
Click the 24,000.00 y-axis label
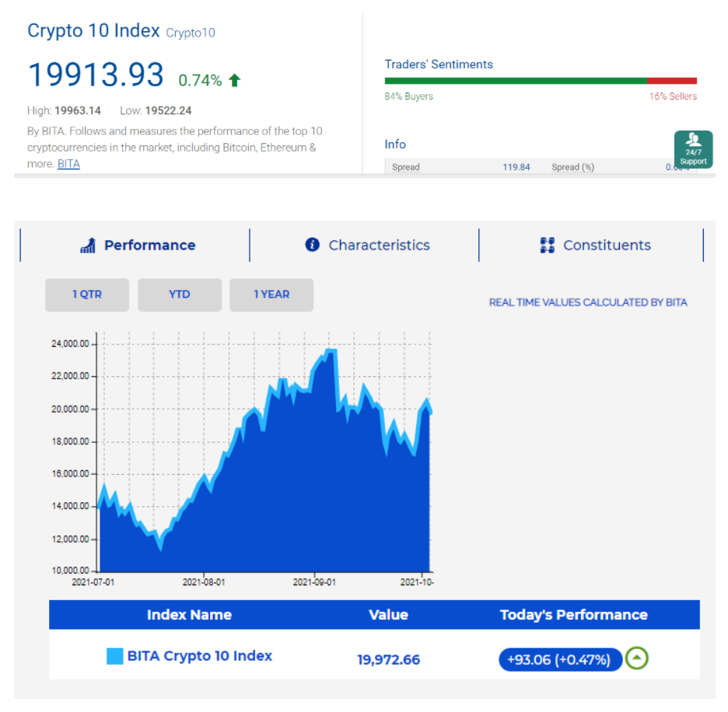(x=70, y=344)
